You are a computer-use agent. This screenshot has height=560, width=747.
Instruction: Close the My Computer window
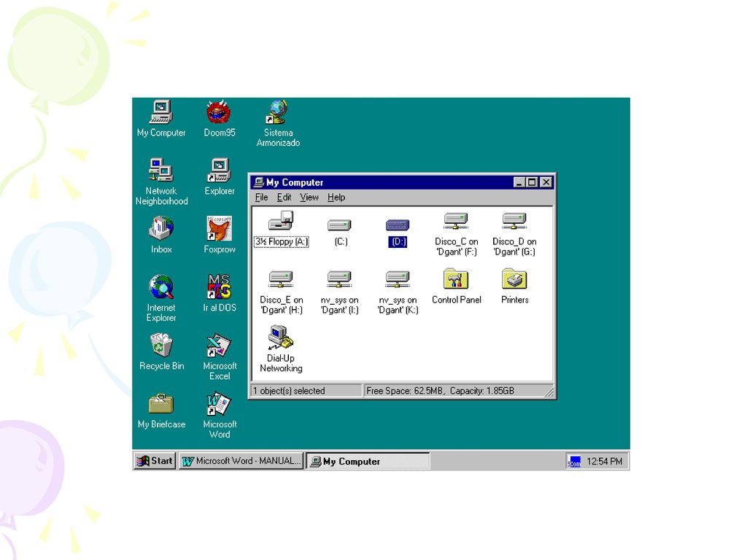coord(546,182)
